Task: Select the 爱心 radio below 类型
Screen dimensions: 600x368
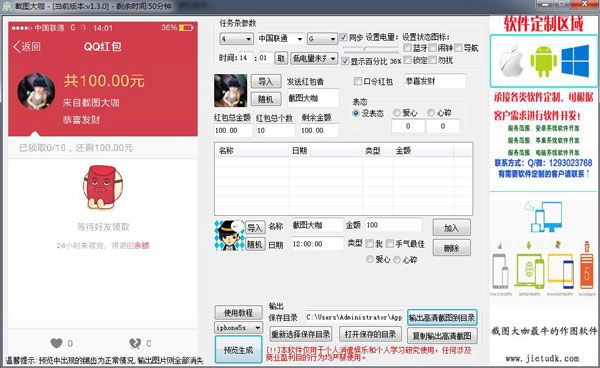Action: 370,259
